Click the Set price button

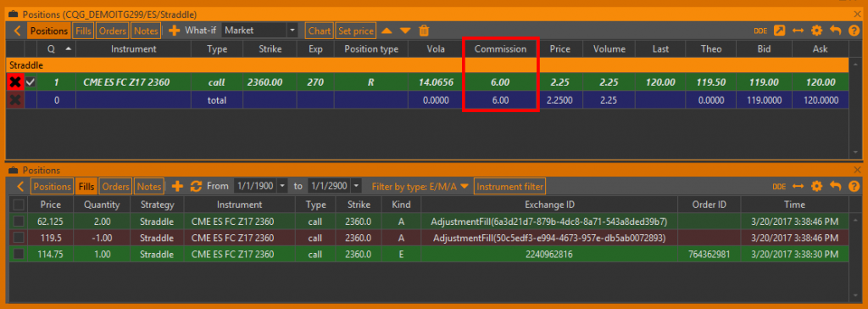click(x=356, y=31)
